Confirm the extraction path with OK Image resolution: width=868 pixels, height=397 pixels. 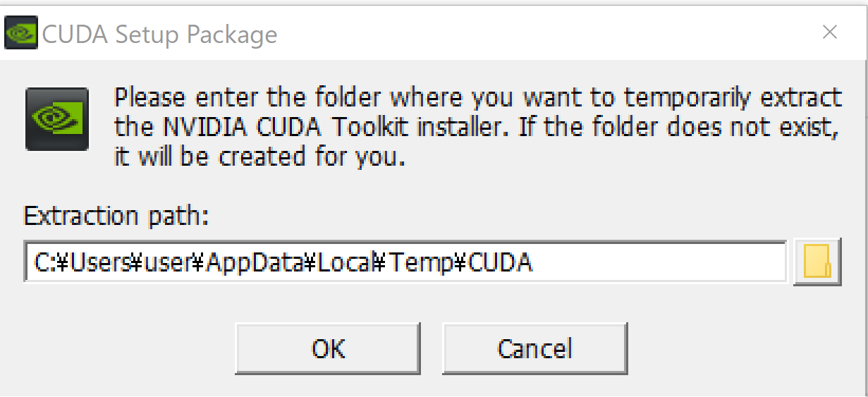tap(328, 348)
